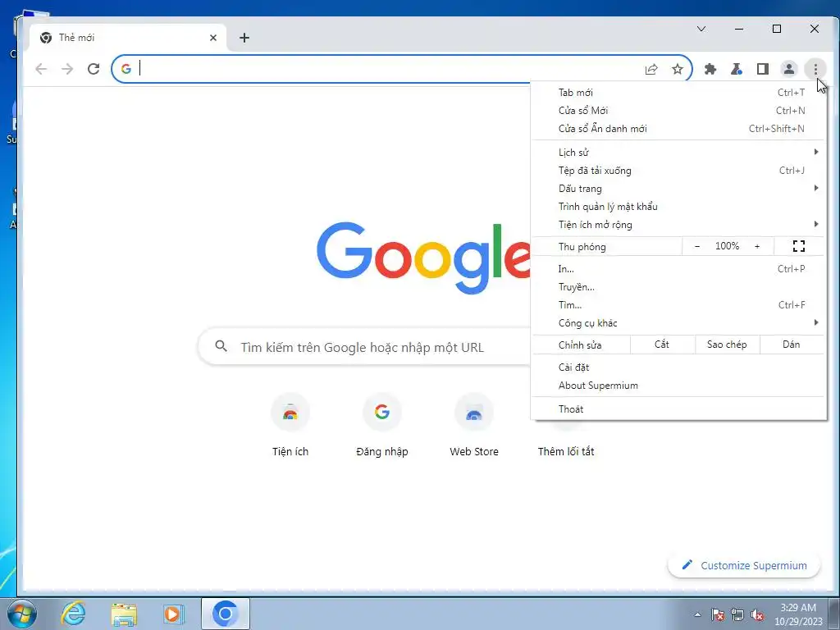Click the Google logo
Screen dimensions: 840x630
(423, 257)
